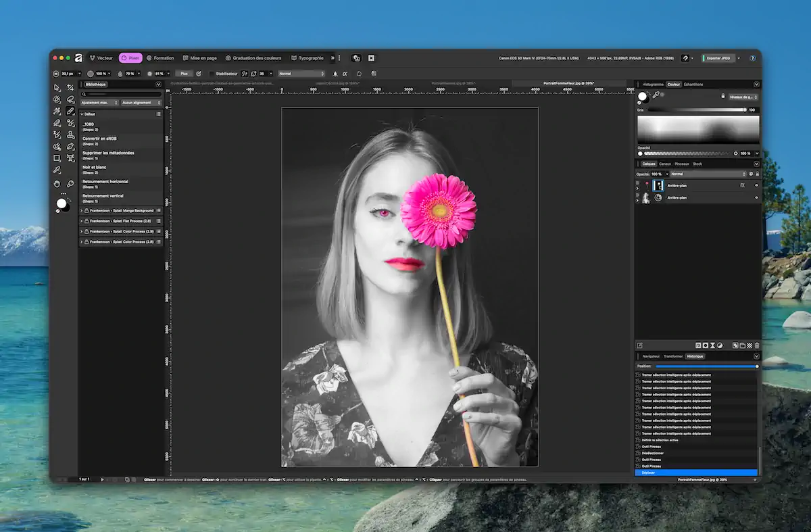Open the help question mark icon
Screen dimensions: 811x532
(x=752, y=58)
